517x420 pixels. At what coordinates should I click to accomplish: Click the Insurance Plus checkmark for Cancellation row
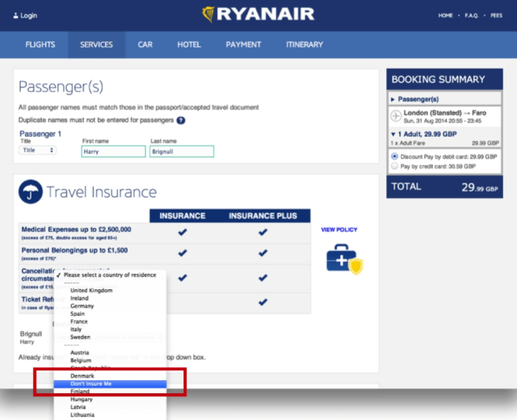263,278
